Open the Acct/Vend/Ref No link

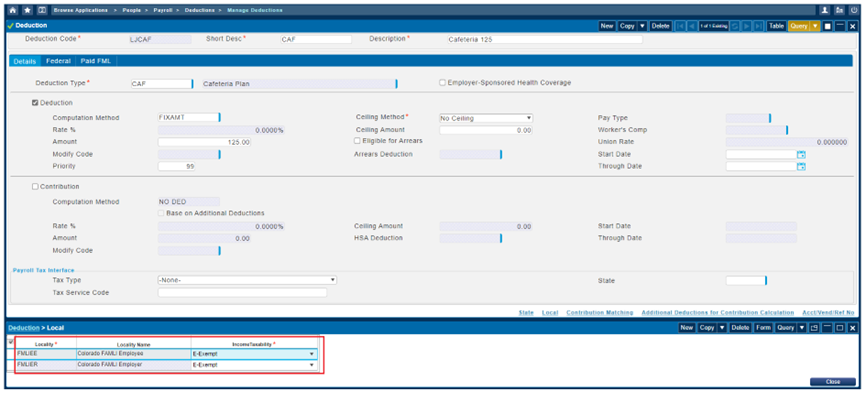828,313
